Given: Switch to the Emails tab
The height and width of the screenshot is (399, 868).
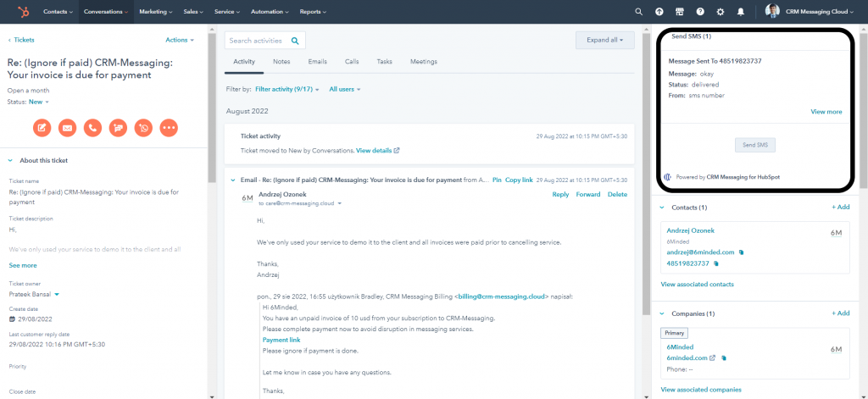Looking at the screenshot, I should (x=317, y=62).
